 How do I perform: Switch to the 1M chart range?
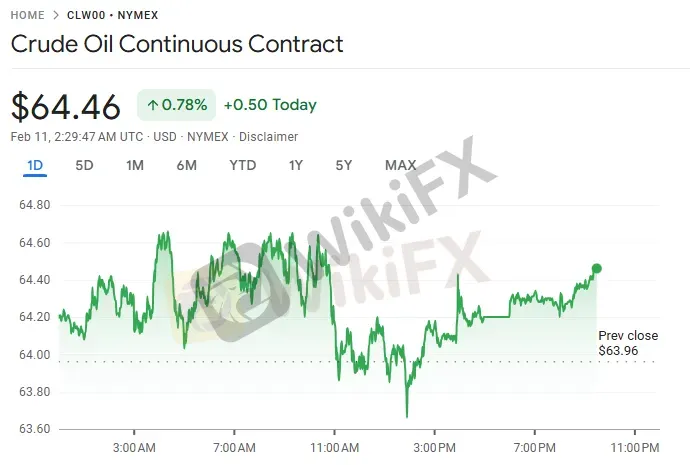[x=135, y=165]
